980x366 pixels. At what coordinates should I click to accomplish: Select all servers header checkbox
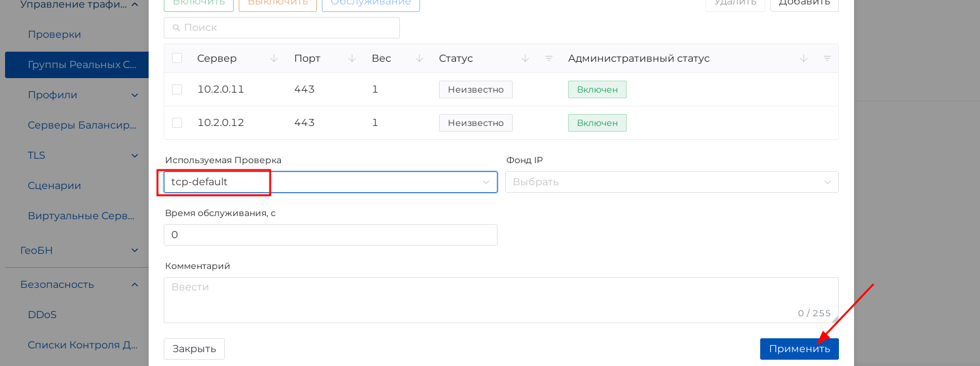(x=177, y=59)
